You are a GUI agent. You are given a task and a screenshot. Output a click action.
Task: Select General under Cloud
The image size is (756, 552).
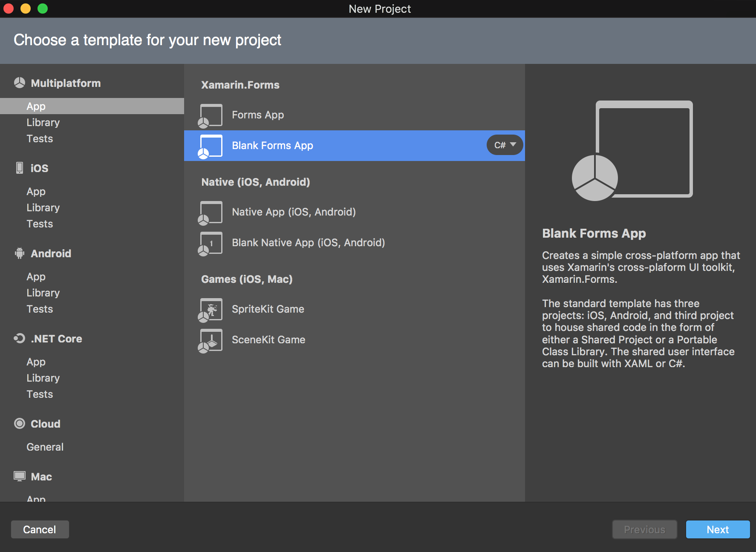(45, 447)
